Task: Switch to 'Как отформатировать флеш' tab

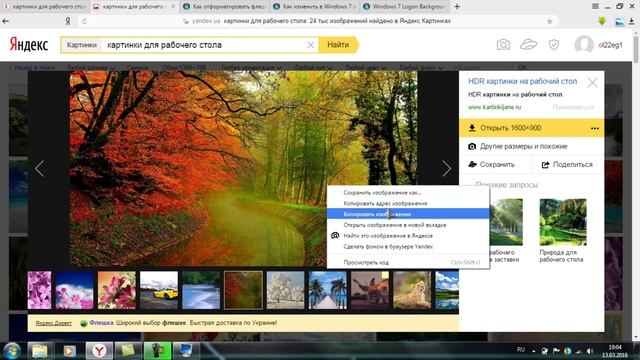Action: point(224,7)
